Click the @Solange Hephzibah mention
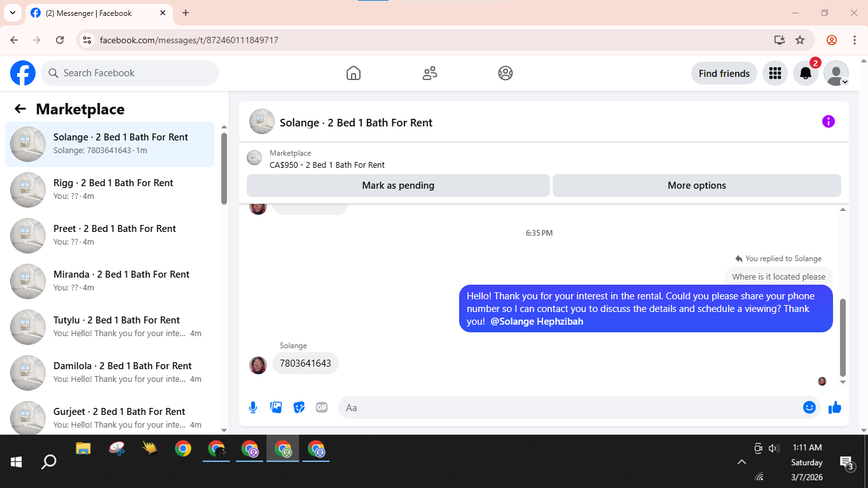This screenshot has height=488, width=868. coord(537,322)
